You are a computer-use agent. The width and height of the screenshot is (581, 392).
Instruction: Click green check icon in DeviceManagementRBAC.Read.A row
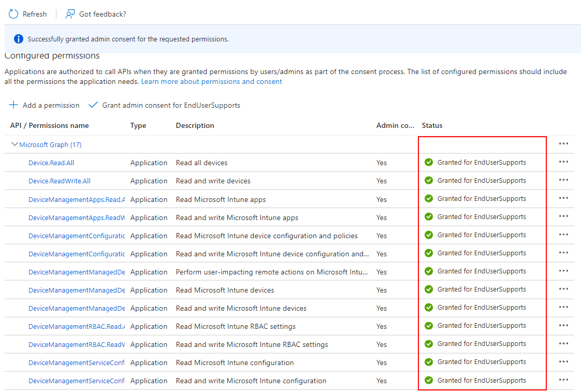coord(429,326)
